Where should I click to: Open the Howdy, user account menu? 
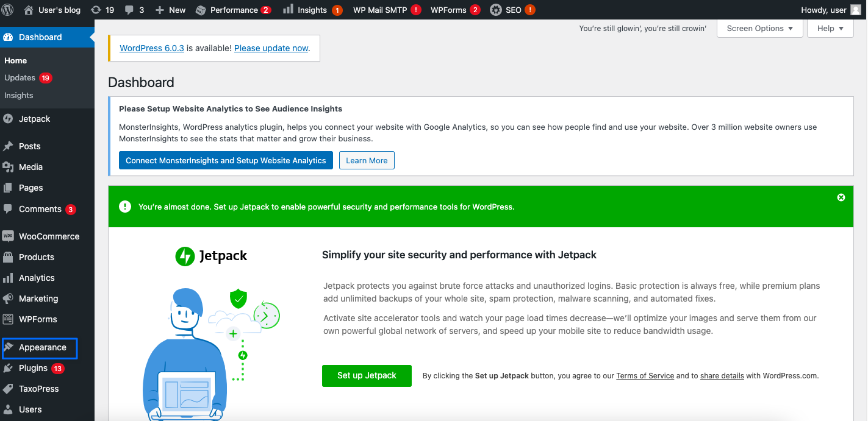coord(831,10)
